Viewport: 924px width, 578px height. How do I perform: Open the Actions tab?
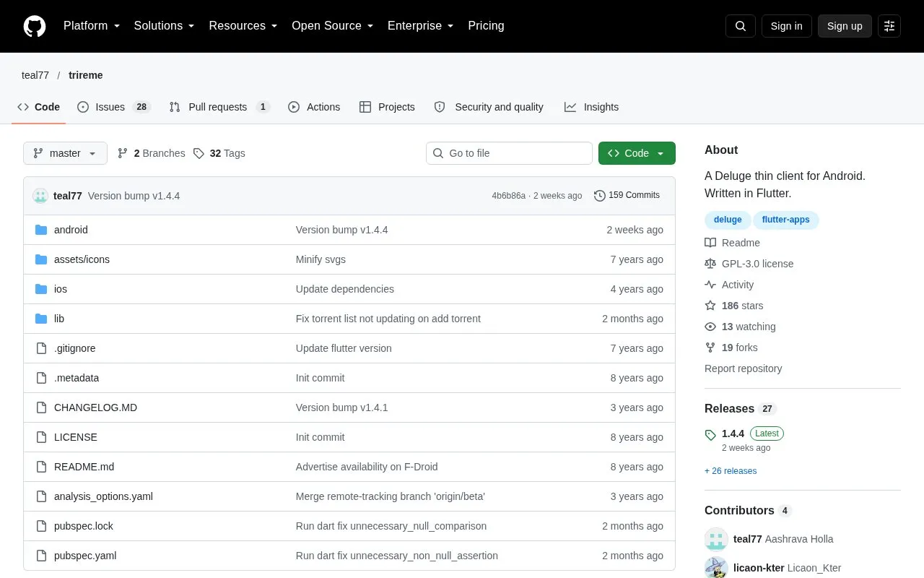tap(314, 107)
